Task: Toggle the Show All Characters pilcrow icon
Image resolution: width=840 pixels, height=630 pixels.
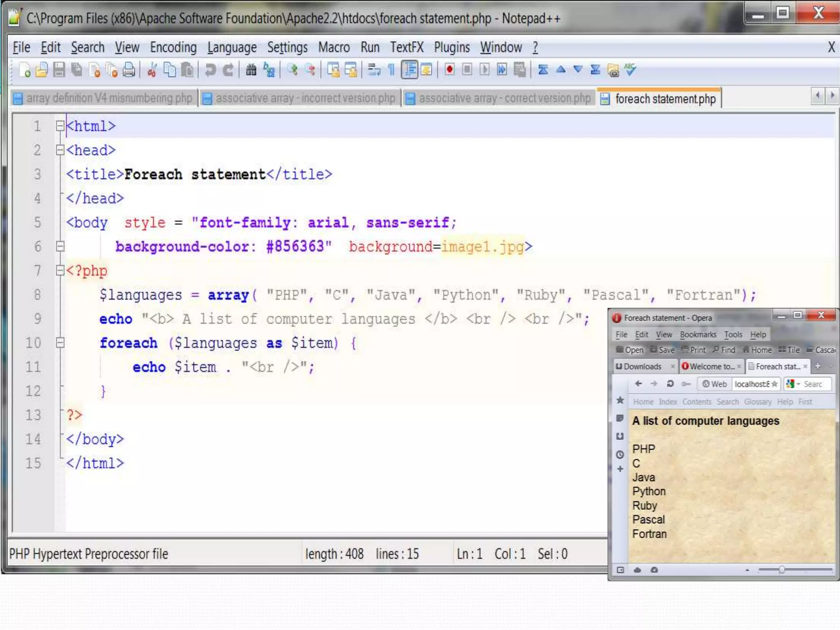Action: point(392,70)
